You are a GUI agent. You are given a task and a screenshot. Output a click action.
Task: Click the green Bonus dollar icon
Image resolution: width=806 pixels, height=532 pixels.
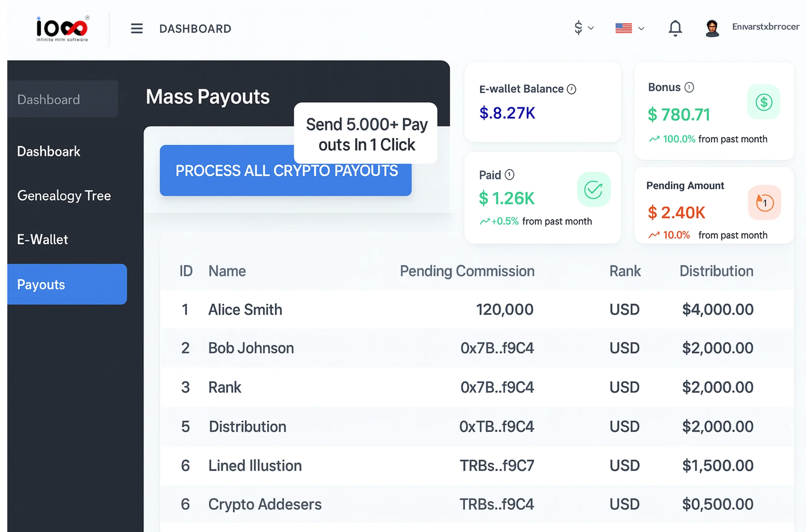point(763,102)
